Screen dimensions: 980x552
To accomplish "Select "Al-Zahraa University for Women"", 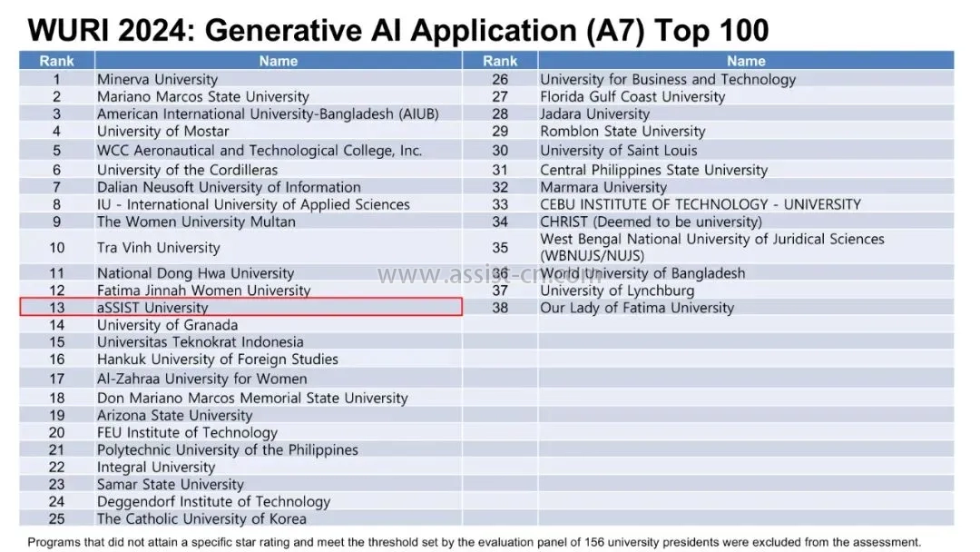I will tap(201, 379).
